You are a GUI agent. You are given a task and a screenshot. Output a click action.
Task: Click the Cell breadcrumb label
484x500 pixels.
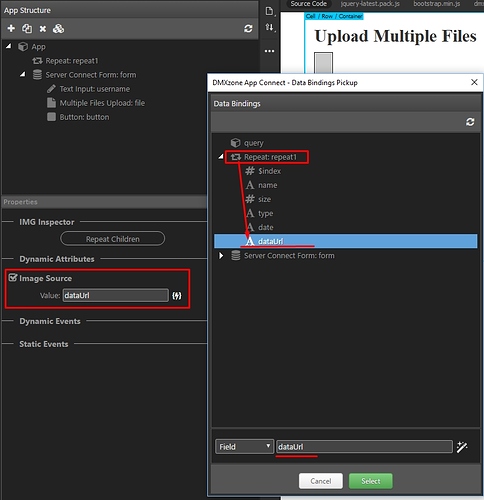[311, 16]
